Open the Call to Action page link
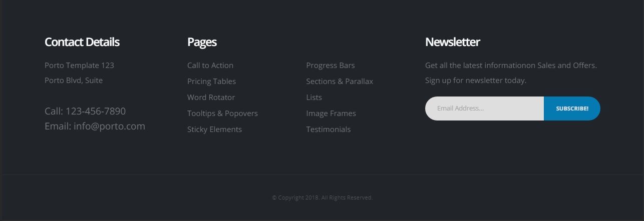 tap(210, 65)
